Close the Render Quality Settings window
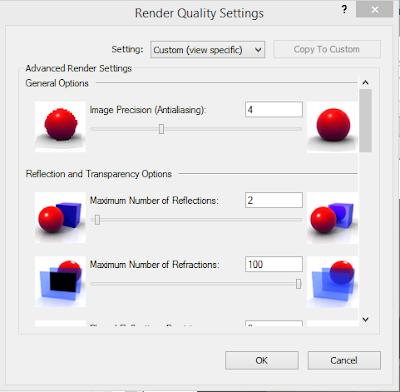The image size is (400, 392). [374, 9]
